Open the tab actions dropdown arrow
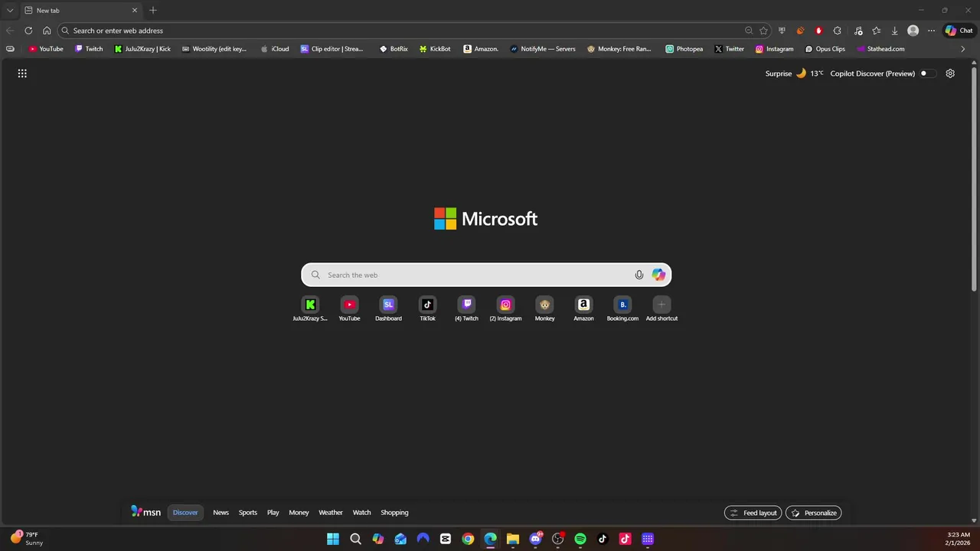This screenshot has width=980, height=551. pos(10,11)
